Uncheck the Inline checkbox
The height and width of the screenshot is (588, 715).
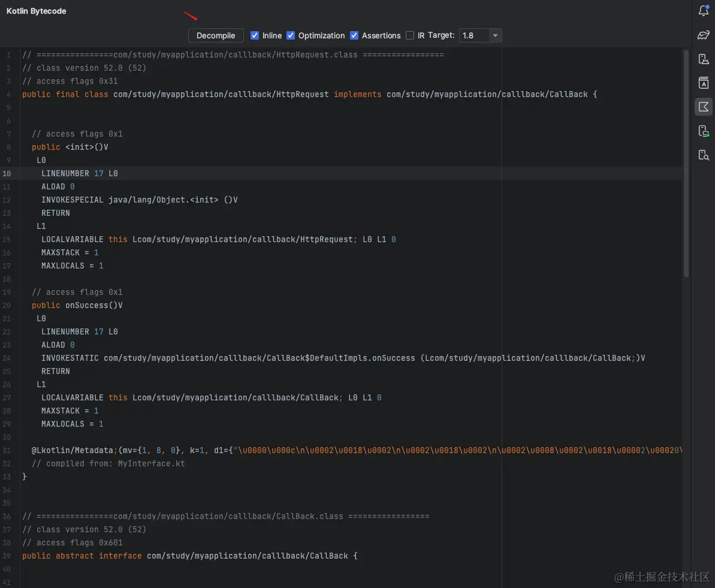click(255, 35)
